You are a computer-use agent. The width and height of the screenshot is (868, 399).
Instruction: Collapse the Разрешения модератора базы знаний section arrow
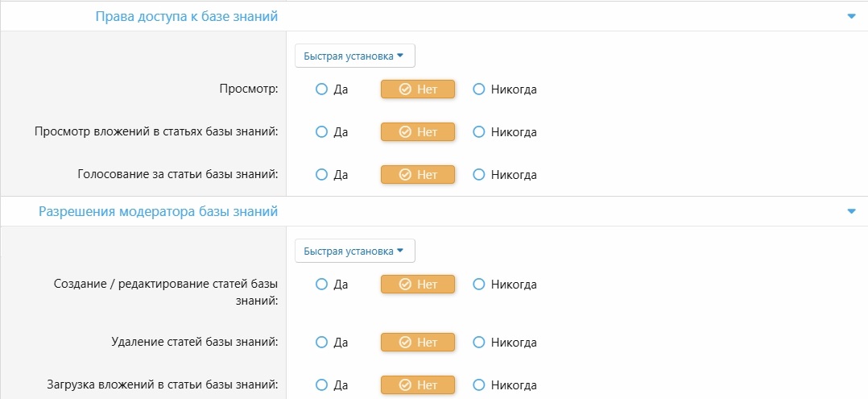851,212
